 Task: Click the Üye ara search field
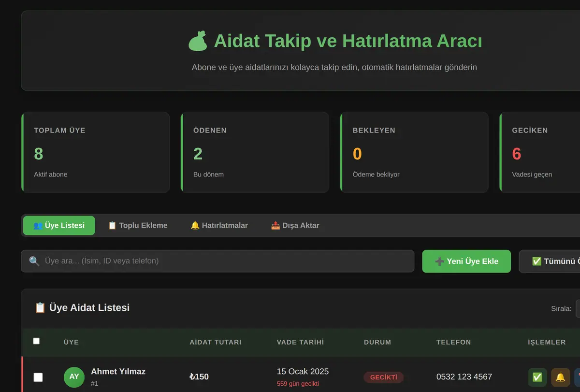coord(217,261)
